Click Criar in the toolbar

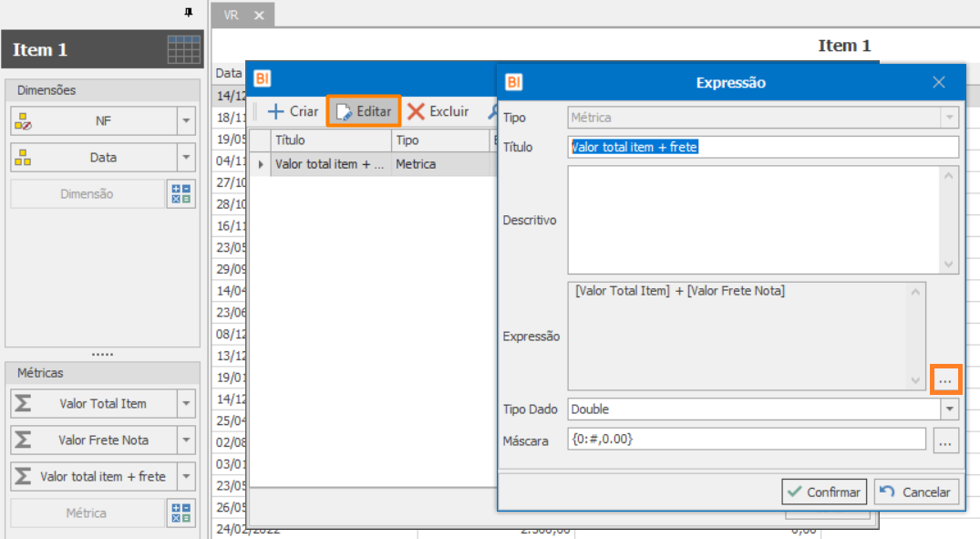click(294, 111)
